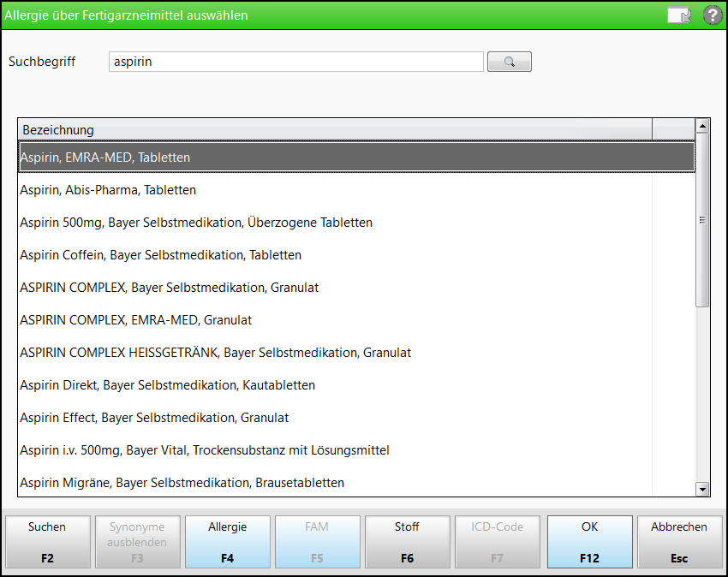Click the ICD-Code F7 button
The image size is (728, 577).
[x=498, y=542]
